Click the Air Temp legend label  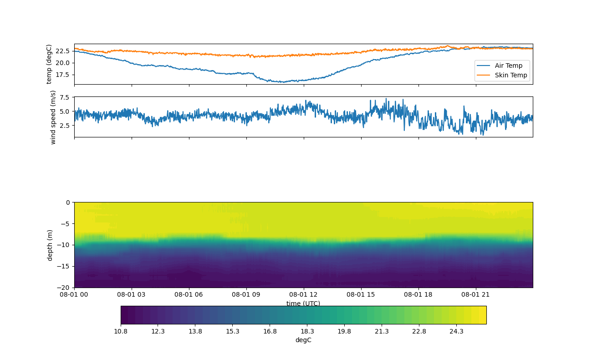click(x=509, y=66)
